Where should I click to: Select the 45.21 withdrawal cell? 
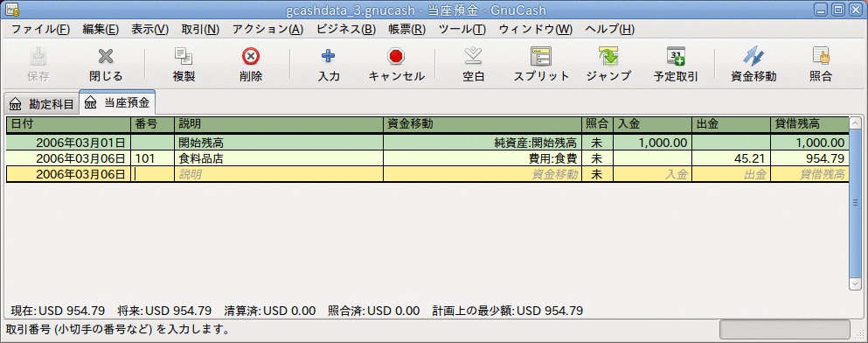point(732,158)
